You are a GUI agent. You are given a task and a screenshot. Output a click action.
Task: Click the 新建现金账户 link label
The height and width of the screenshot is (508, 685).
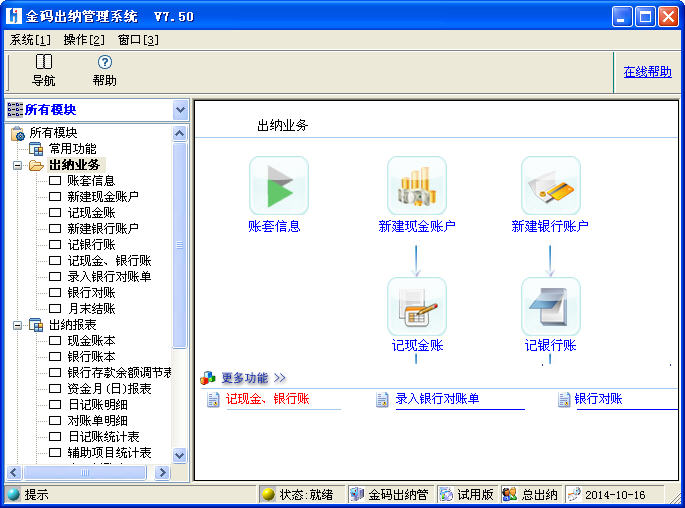point(417,226)
